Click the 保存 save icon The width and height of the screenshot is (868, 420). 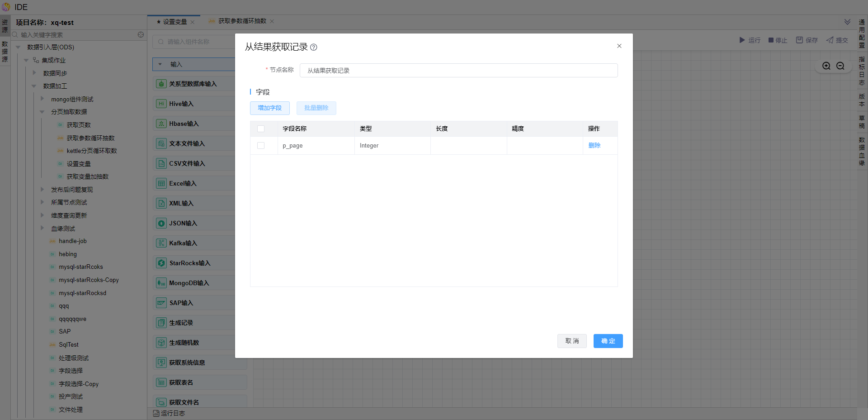(799, 40)
